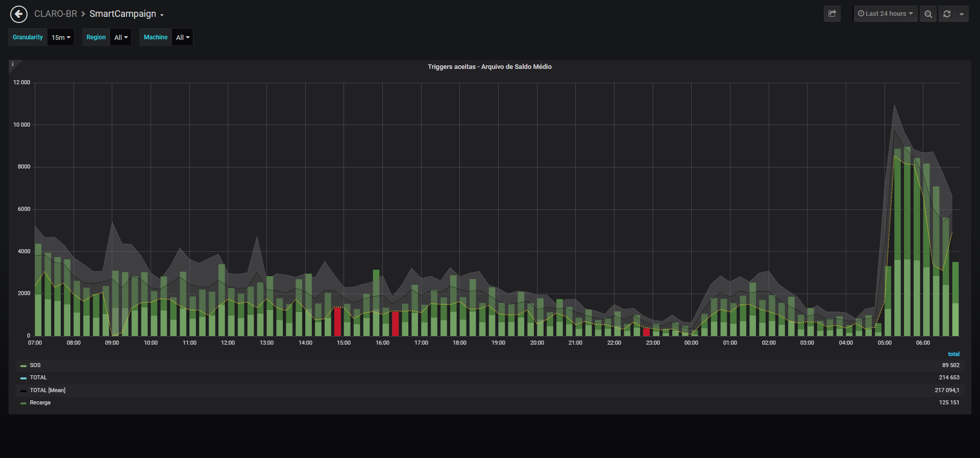Toggle the SOS series in the legend
The height and width of the screenshot is (458, 980).
click(35, 366)
